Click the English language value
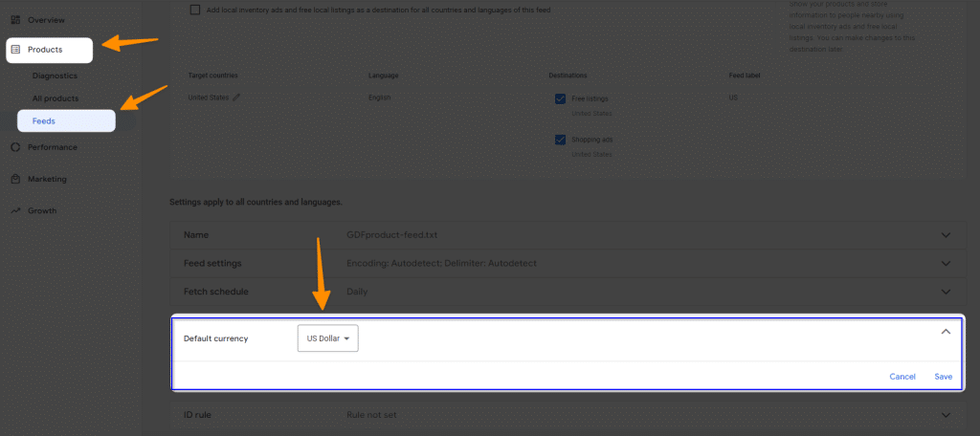 click(379, 98)
